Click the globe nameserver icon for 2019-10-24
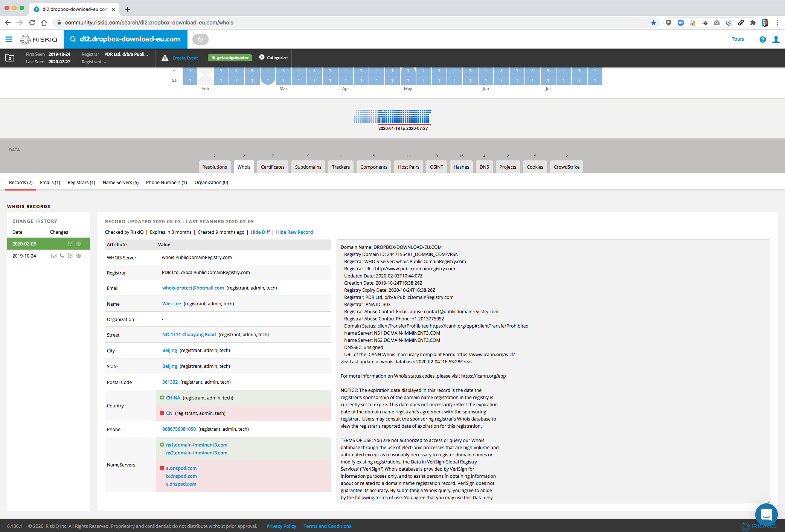Screen dimensions: 785x532 pos(79,256)
